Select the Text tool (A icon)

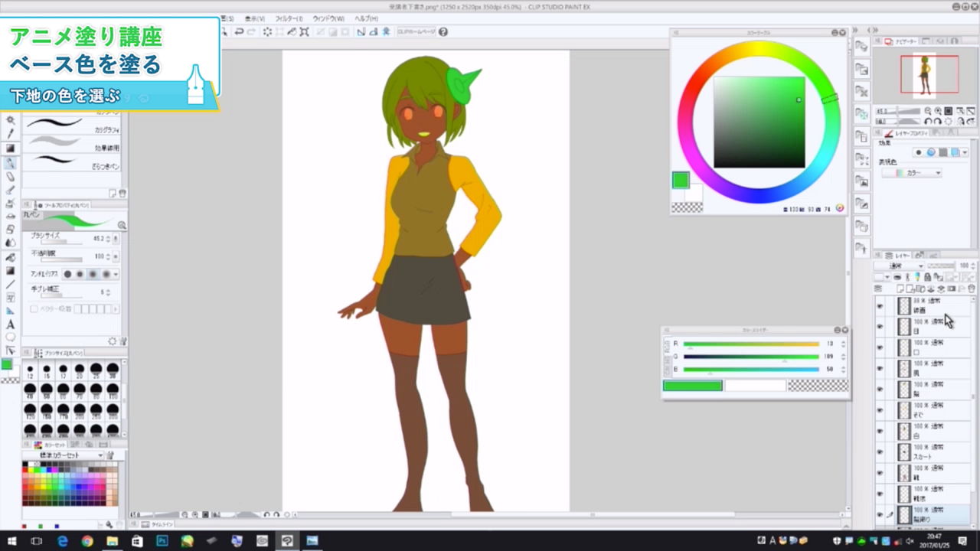click(x=10, y=324)
